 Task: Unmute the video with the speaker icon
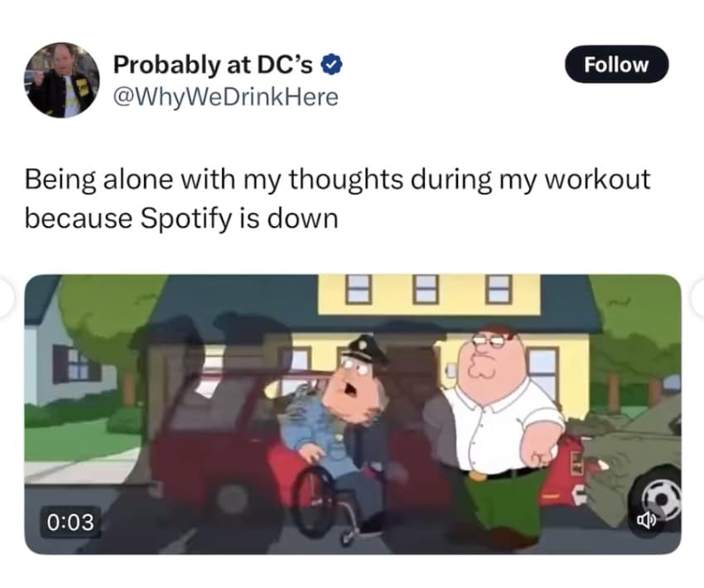pos(646,520)
